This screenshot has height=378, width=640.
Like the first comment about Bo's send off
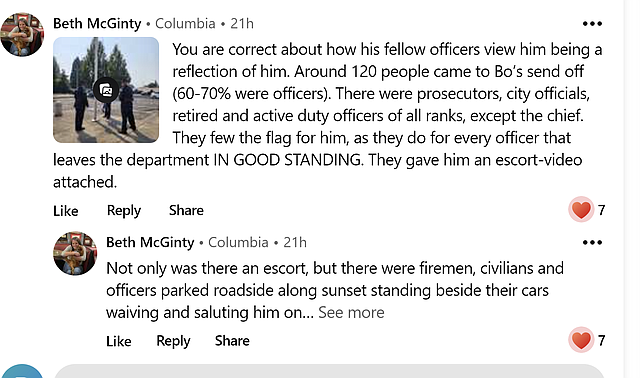[x=66, y=211]
